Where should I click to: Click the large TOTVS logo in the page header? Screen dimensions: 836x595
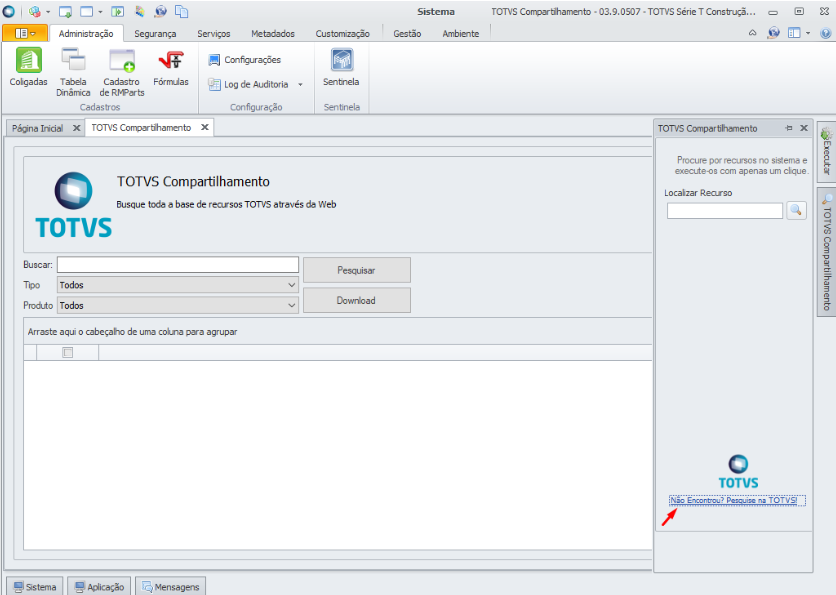(74, 205)
